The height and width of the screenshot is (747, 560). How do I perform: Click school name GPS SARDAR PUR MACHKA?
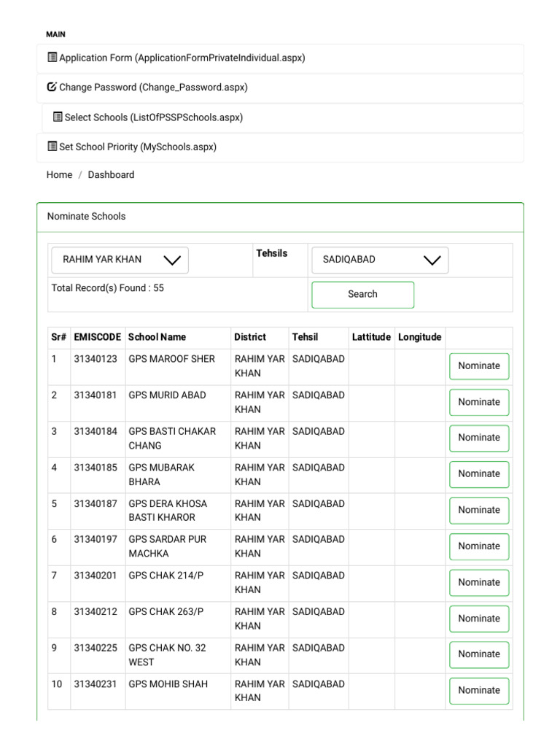click(x=168, y=546)
